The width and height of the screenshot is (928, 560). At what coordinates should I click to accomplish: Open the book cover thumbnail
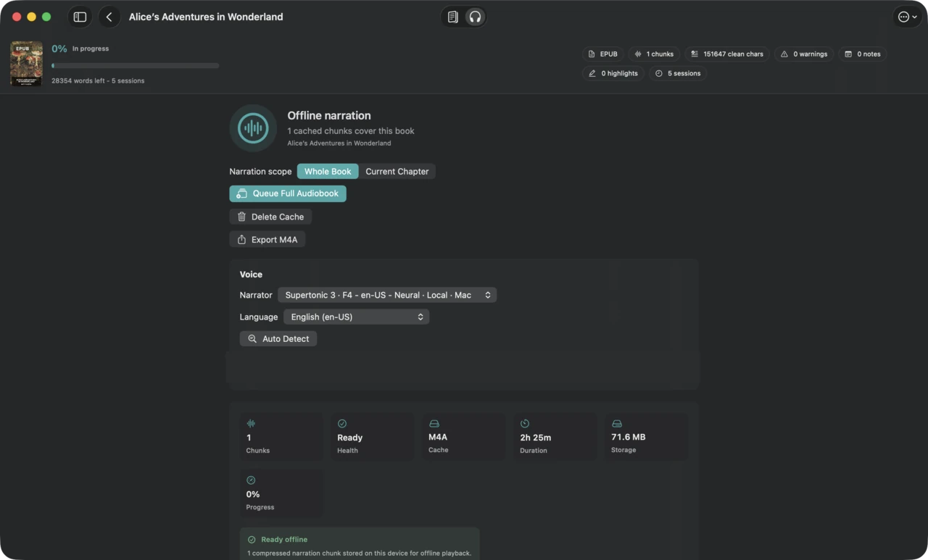coord(26,64)
